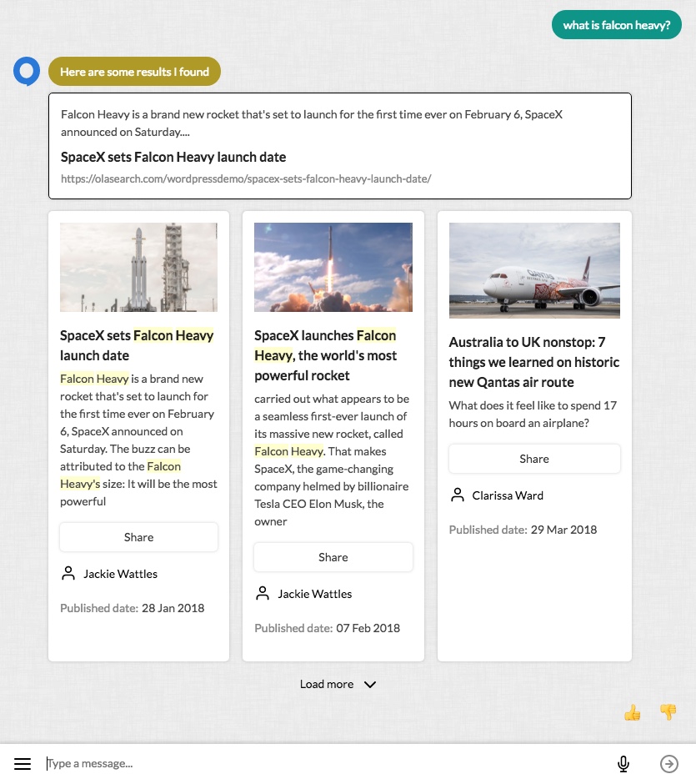Click author name Clarissa Ward
This screenshot has width=696, height=784.
508,495
